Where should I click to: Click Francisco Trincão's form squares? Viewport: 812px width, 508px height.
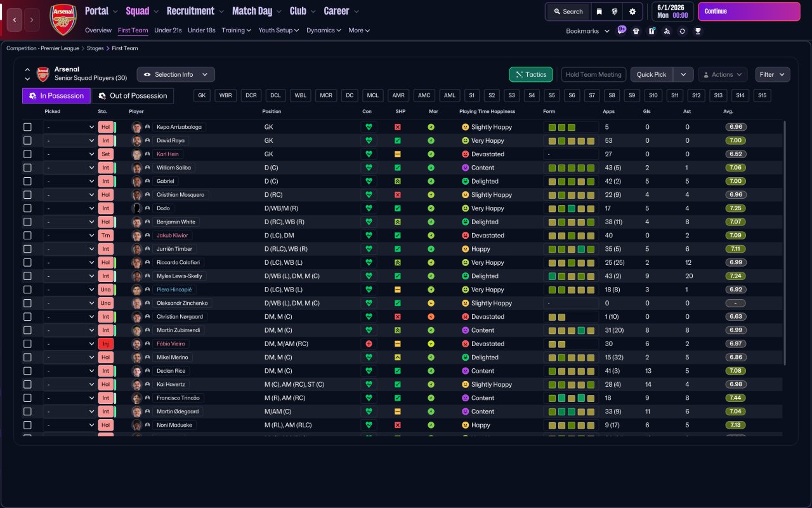click(571, 398)
